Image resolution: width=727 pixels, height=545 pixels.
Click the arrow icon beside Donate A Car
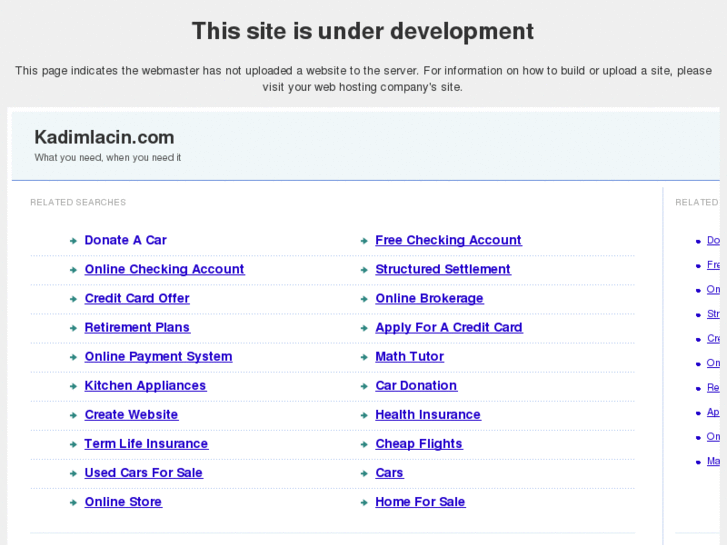click(x=74, y=241)
